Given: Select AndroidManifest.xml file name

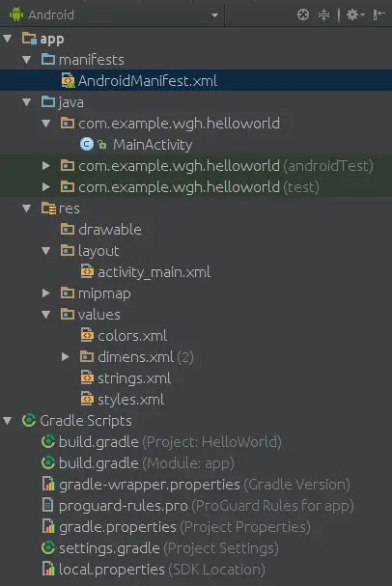Looking at the screenshot, I should click(x=147, y=81).
